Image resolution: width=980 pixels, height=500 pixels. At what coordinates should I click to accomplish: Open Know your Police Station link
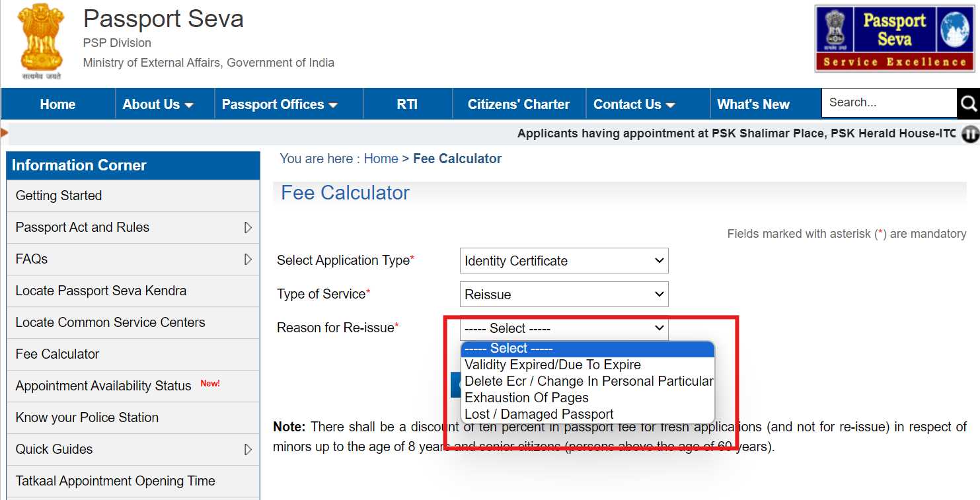coord(133,417)
